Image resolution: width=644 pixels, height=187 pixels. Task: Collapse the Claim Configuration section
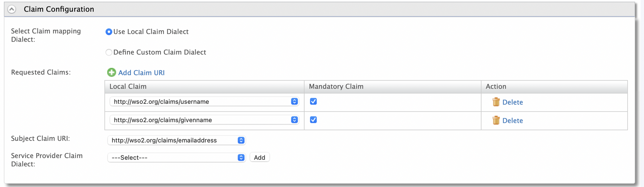[x=12, y=9]
